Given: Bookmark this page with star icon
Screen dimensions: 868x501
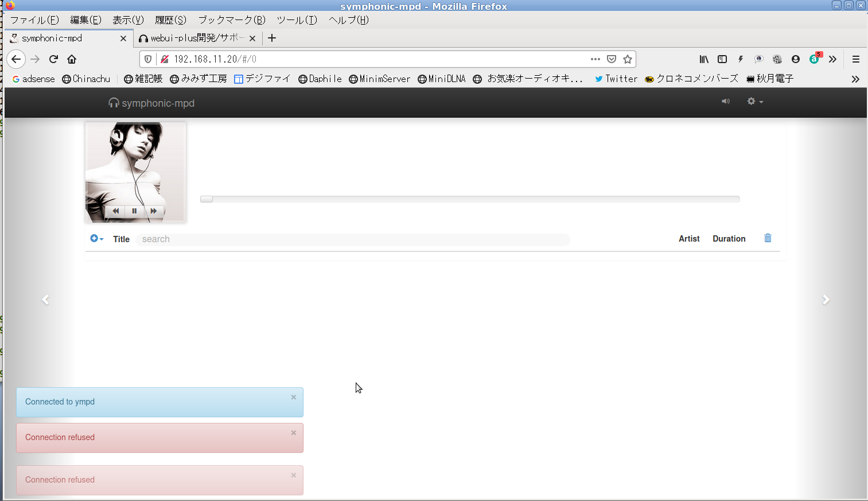Looking at the screenshot, I should pyautogui.click(x=628, y=59).
